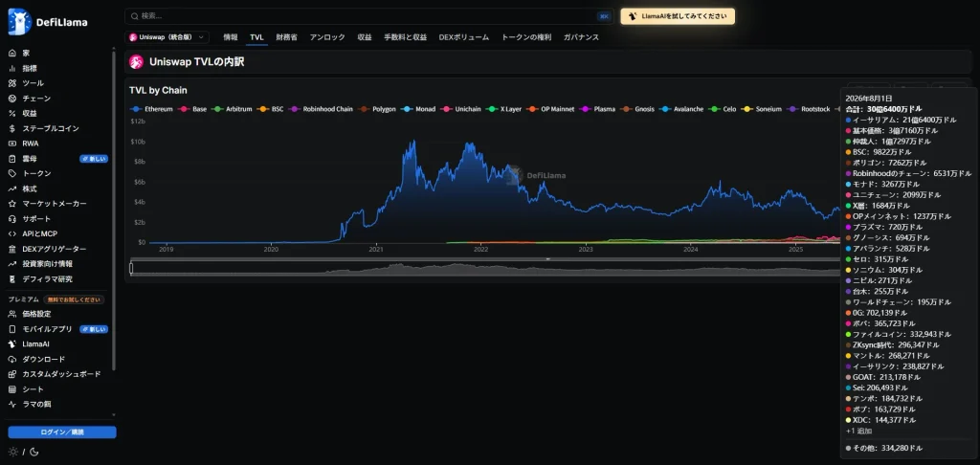
Task: Toggle Ethereum series in chart legend
Action: 150,109
